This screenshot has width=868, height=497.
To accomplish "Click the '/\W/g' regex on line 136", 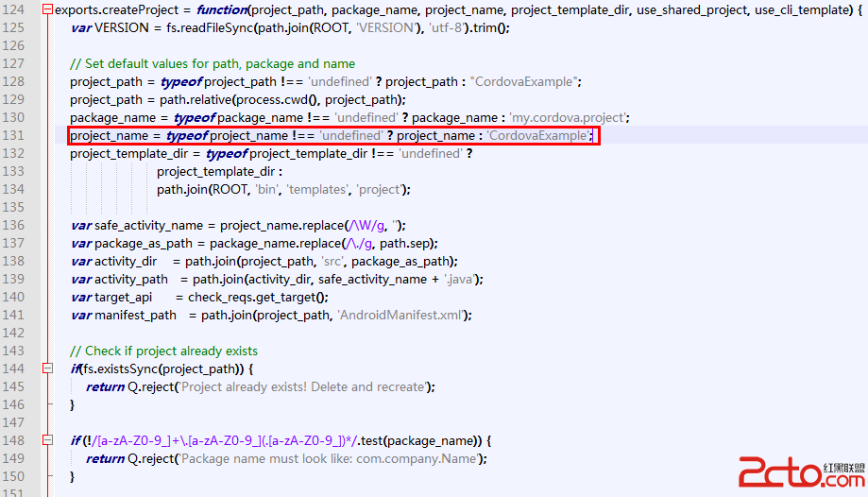I will coord(366,226).
